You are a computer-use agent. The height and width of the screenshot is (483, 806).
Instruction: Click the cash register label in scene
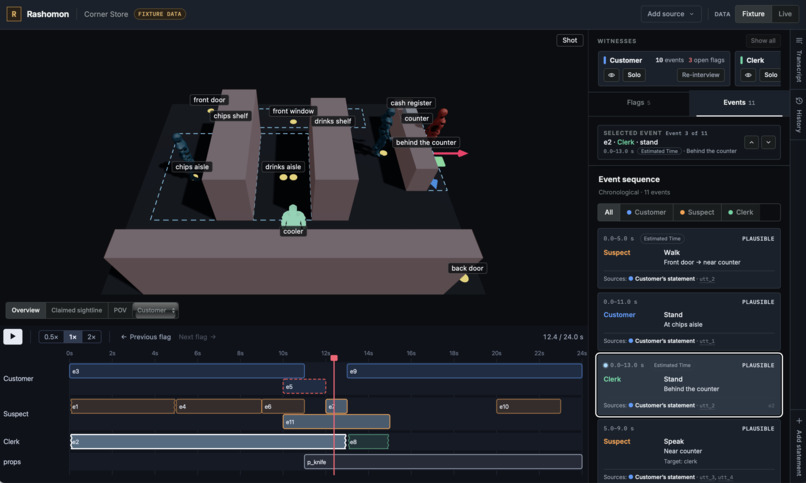point(411,103)
